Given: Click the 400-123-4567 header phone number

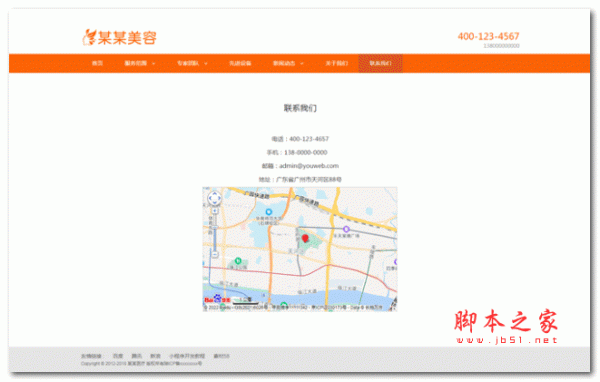Looking at the screenshot, I should pyautogui.click(x=488, y=36).
